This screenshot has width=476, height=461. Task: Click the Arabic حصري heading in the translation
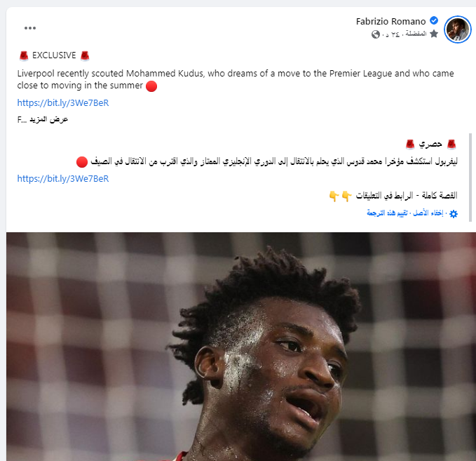click(430, 144)
